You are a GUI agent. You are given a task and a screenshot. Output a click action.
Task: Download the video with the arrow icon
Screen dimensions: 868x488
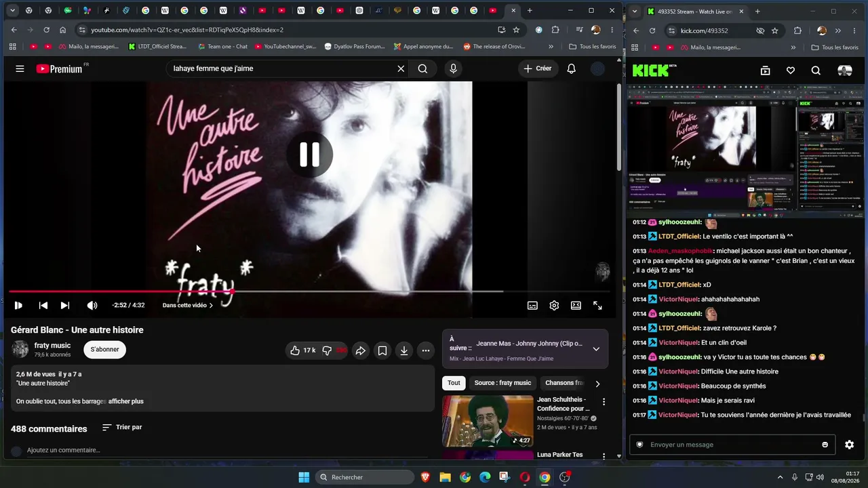coord(404,350)
